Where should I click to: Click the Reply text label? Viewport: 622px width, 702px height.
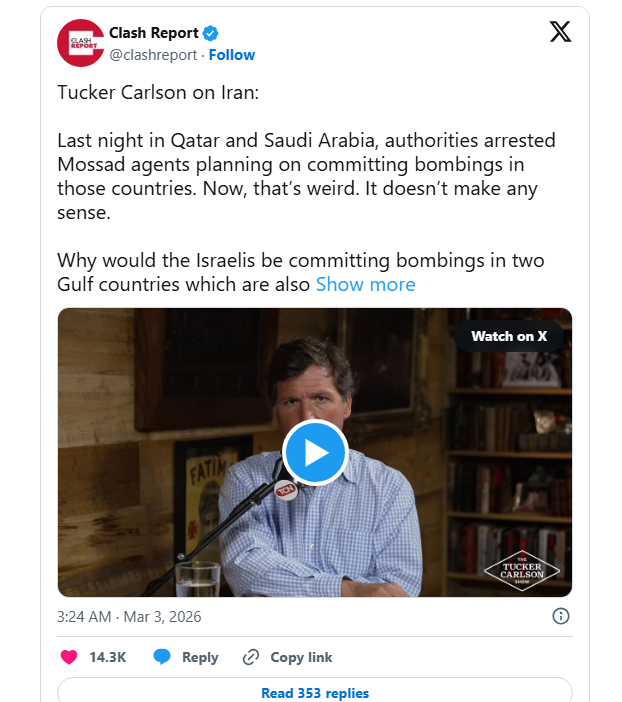[200, 657]
